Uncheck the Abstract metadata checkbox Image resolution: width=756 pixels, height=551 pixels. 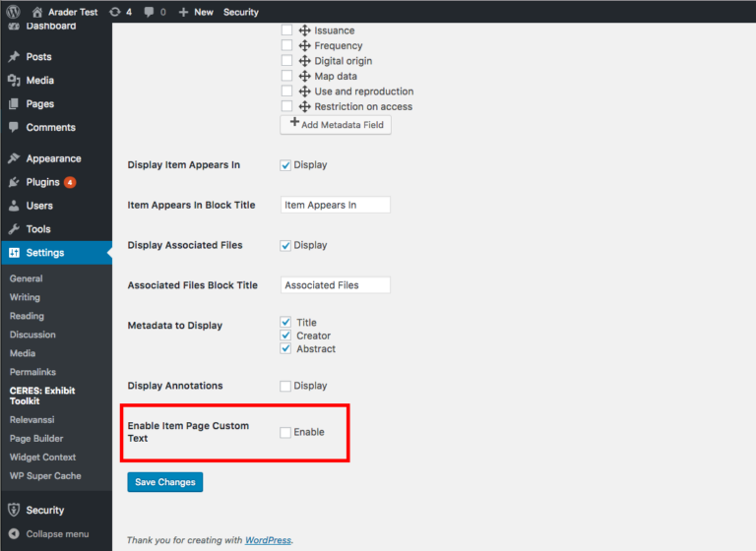click(x=285, y=348)
